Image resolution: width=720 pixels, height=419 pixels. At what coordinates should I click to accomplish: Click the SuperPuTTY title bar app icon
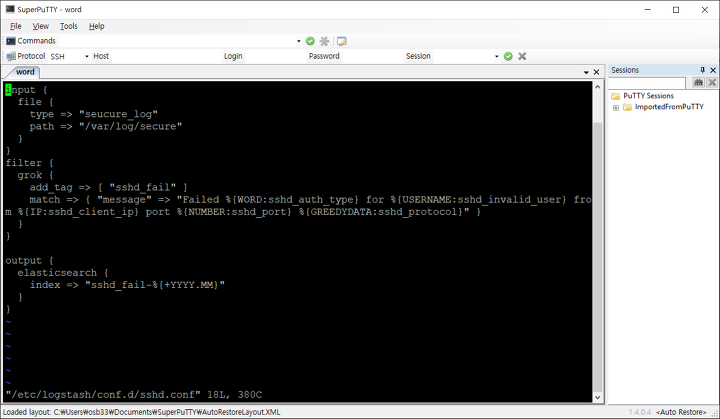pyautogui.click(x=10, y=9)
